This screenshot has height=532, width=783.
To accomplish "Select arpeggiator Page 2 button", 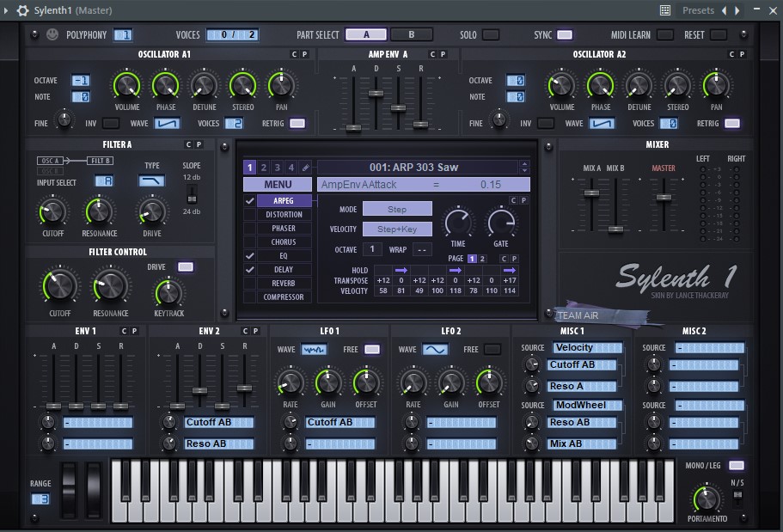I will tap(482, 258).
